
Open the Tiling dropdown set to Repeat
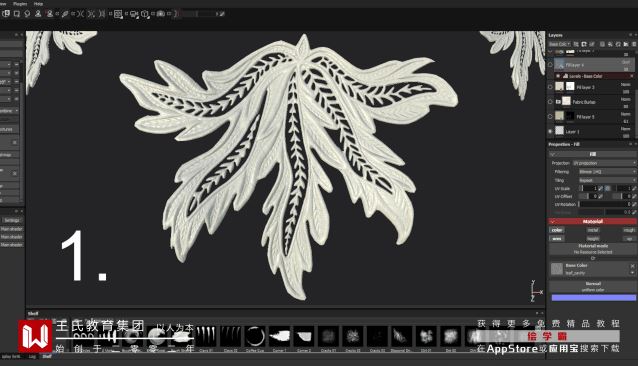(607, 180)
